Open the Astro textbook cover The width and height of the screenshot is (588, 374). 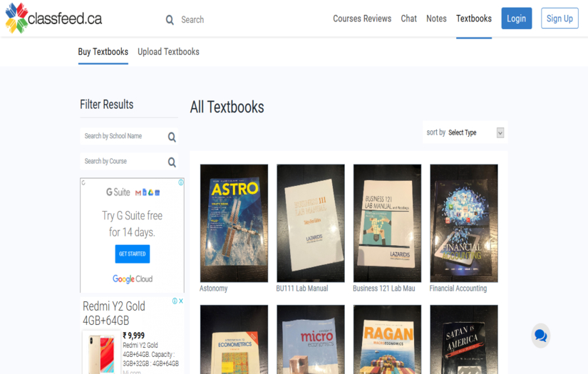pos(234,223)
